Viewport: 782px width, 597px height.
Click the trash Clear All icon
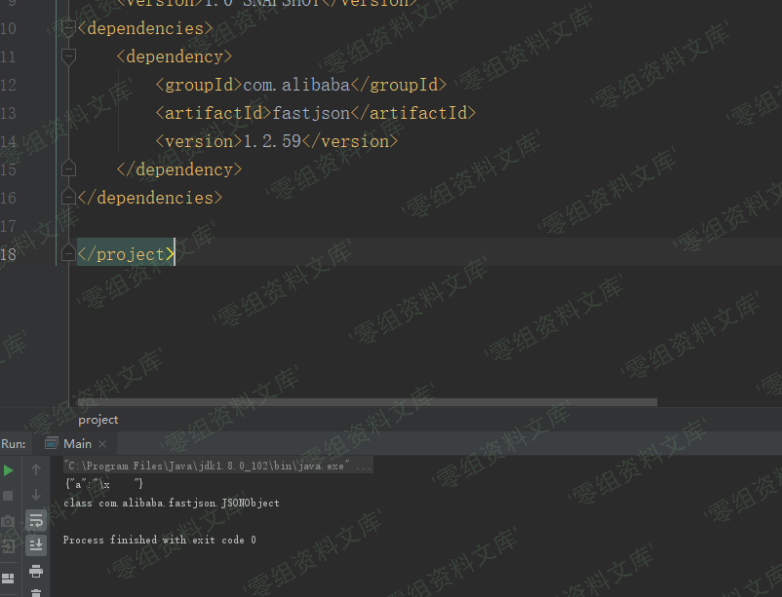pos(36,592)
